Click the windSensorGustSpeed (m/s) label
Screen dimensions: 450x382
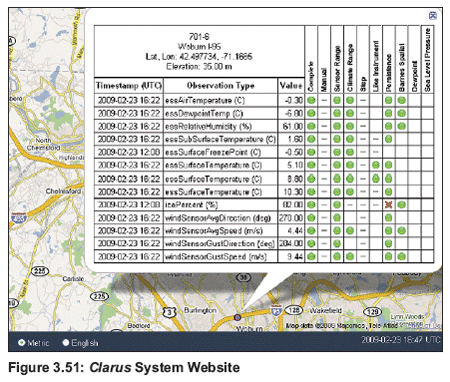(216, 257)
